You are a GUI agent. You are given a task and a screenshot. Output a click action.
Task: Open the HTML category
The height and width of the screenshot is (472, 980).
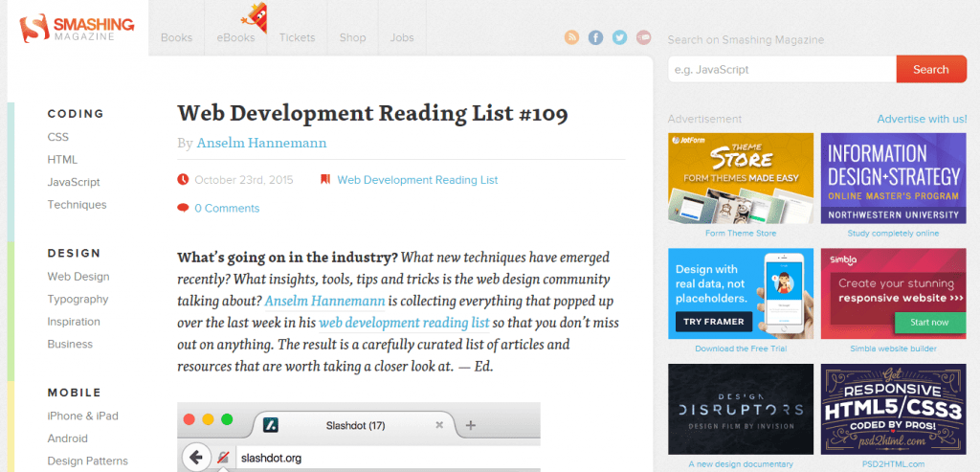(62, 160)
